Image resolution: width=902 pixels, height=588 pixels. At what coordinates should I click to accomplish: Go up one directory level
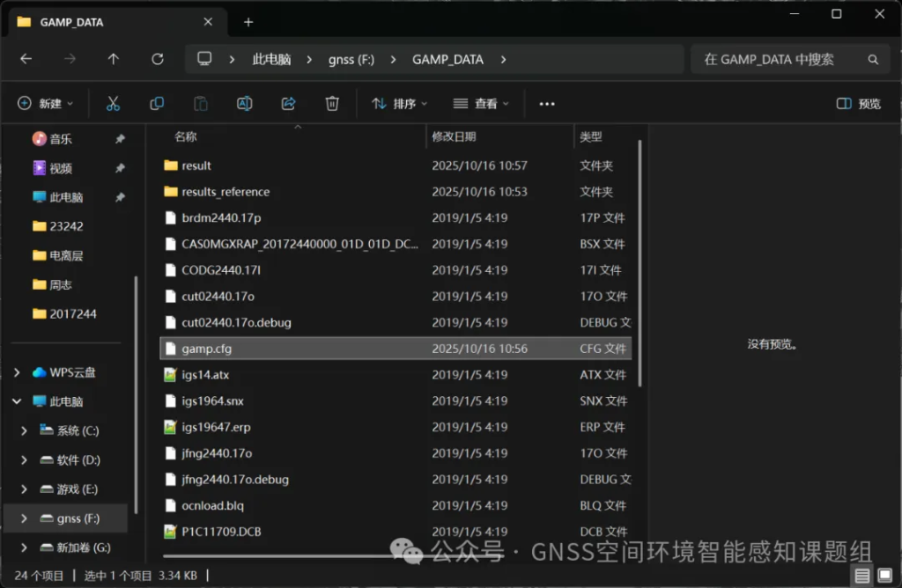[x=114, y=59]
